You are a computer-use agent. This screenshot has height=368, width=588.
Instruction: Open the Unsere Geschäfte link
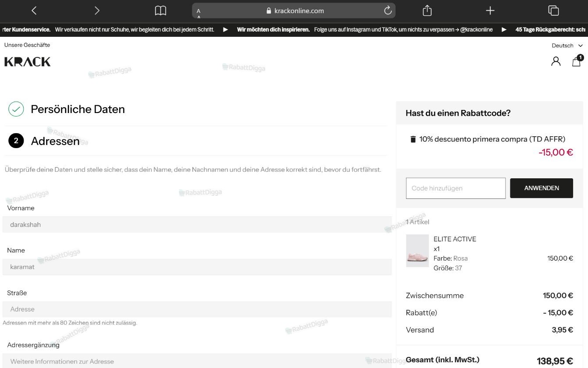27,45
